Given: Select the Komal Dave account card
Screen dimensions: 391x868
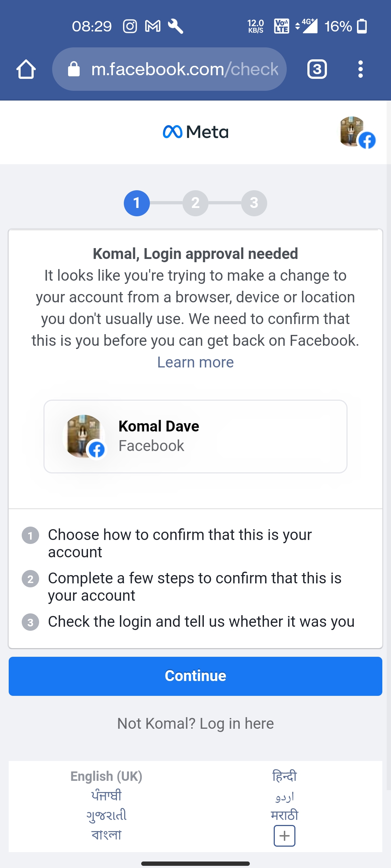Looking at the screenshot, I should (195, 436).
